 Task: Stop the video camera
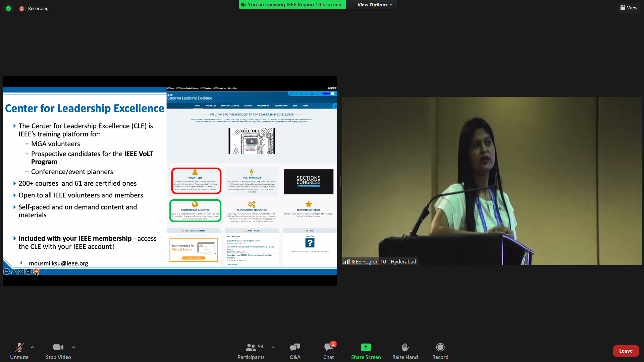tap(58, 351)
